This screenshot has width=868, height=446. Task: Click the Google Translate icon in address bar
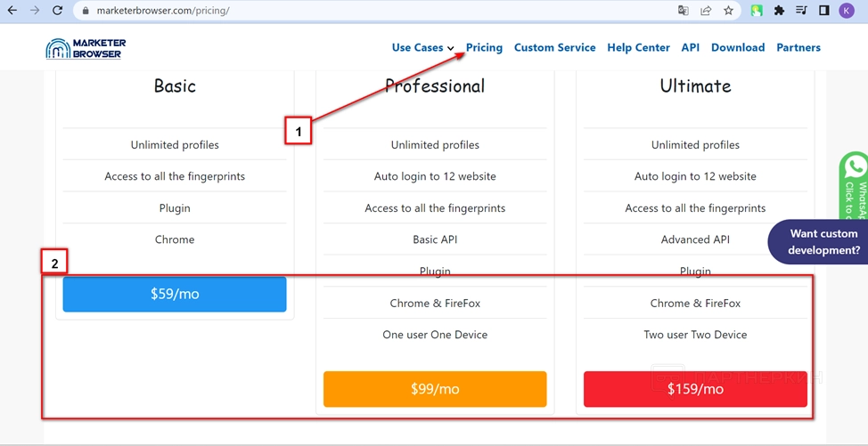(684, 11)
